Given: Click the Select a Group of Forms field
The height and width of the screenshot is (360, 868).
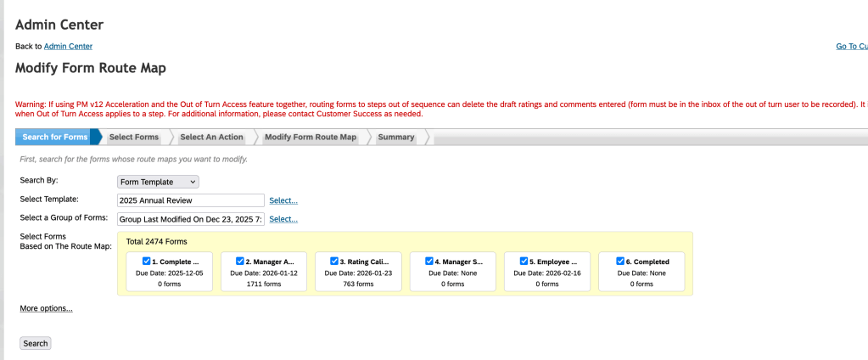Looking at the screenshot, I should click(191, 219).
